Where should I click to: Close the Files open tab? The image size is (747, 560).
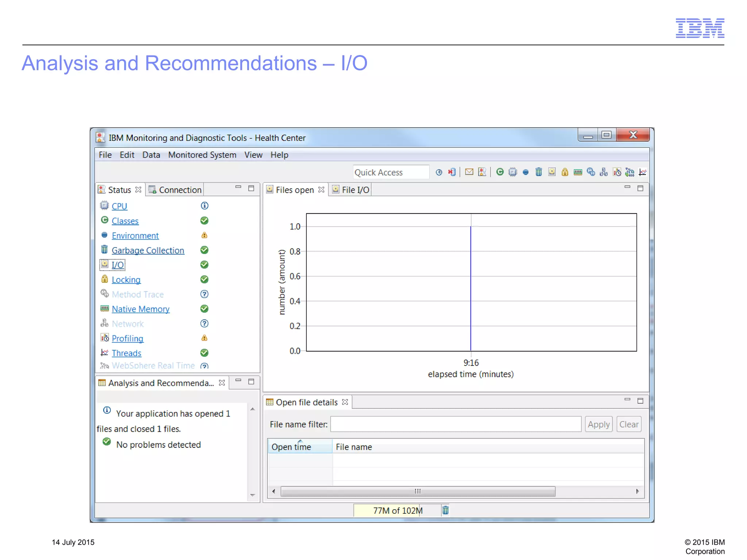[321, 190]
